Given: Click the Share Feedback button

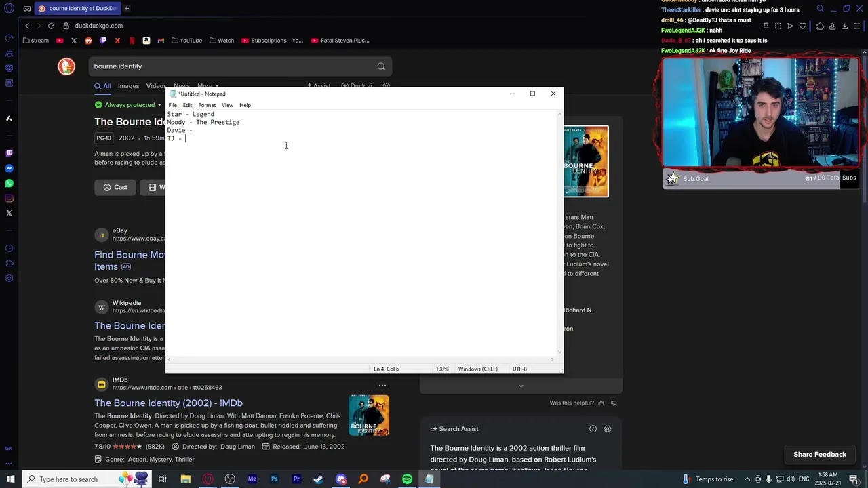Looking at the screenshot, I should [820, 455].
